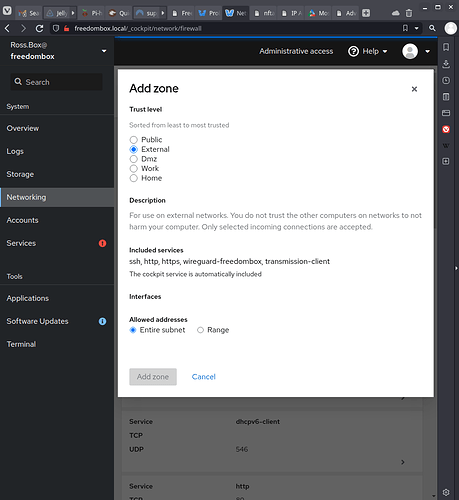The width and height of the screenshot is (459, 500).
Task: Click the search magnifier in toolbar
Action: (432, 28)
